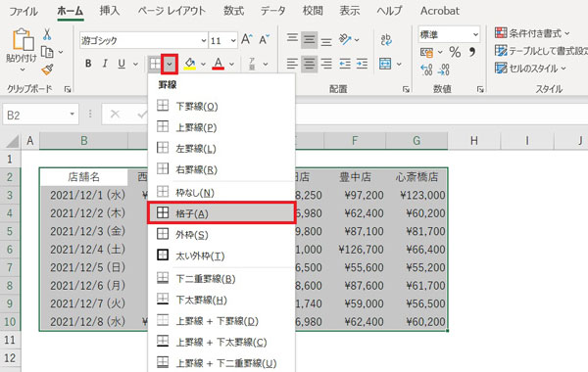The width and height of the screenshot is (588, 372).
Task: Click the 貼り付け paste button
Action: (x=22, y=50)
